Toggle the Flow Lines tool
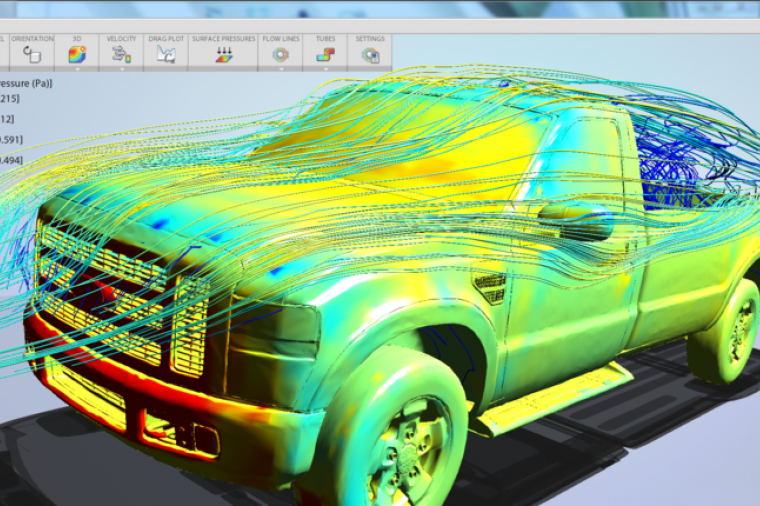 (x=281, y=54)
